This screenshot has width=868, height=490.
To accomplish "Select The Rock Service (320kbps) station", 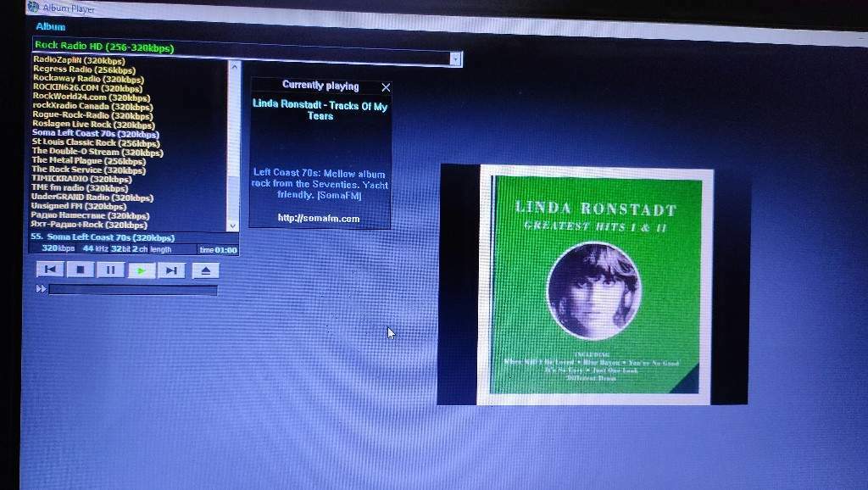I will pyautogui.click(x=88, y=170).
